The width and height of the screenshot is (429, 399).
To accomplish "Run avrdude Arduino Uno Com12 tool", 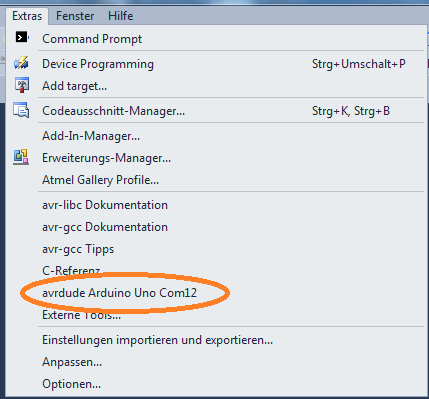I will (x=119, y=293).
